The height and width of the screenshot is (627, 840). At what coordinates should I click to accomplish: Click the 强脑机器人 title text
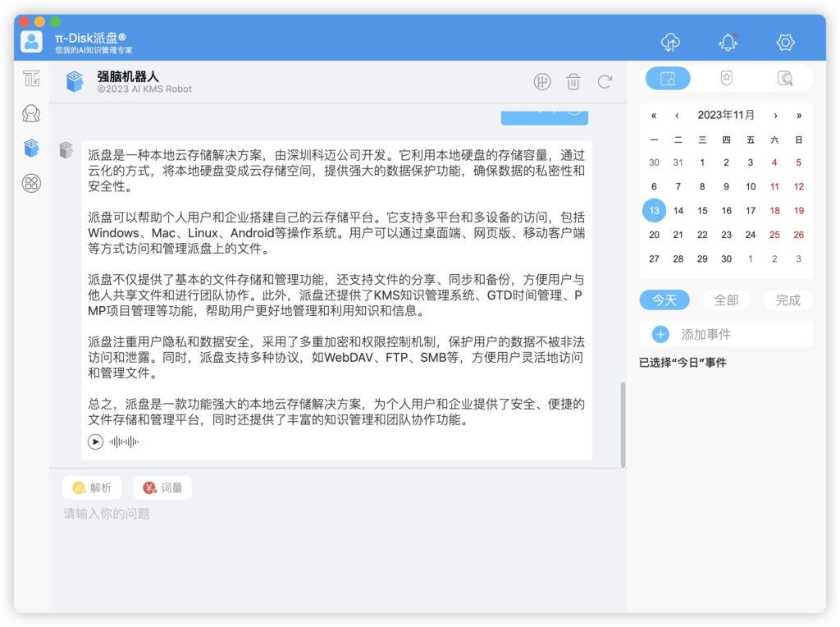127,76
